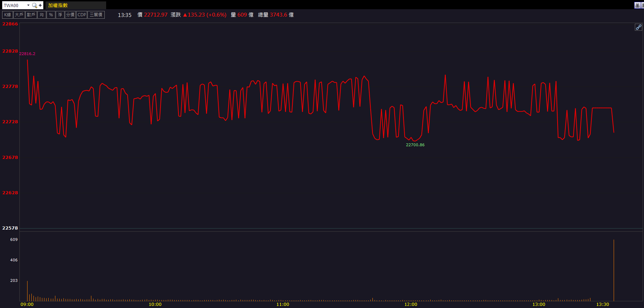Toggle the 散戶 indicator button
Image resolution: width=644 pixels, height=308 pixels.
click(x=31, y=15)
